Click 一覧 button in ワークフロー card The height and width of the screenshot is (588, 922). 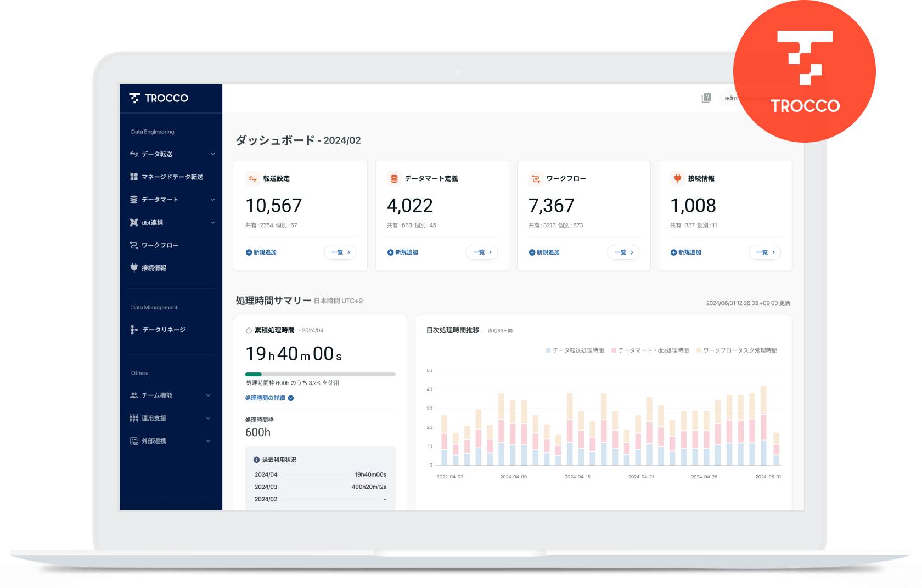(x=623, y=252)
